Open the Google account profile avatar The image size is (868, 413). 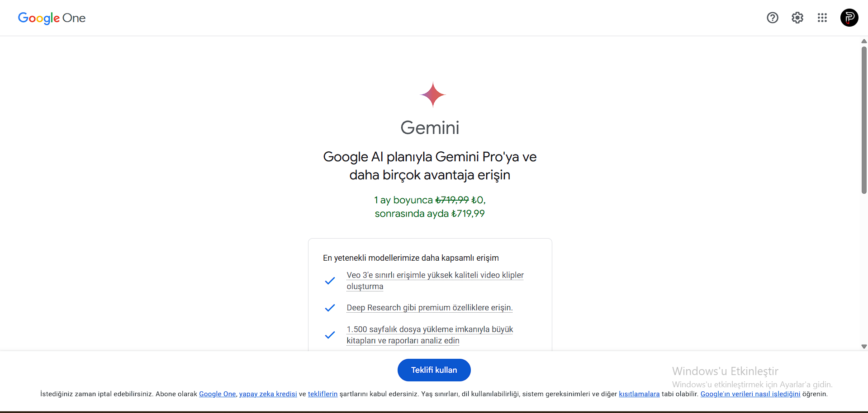click(x=849, y=18)
